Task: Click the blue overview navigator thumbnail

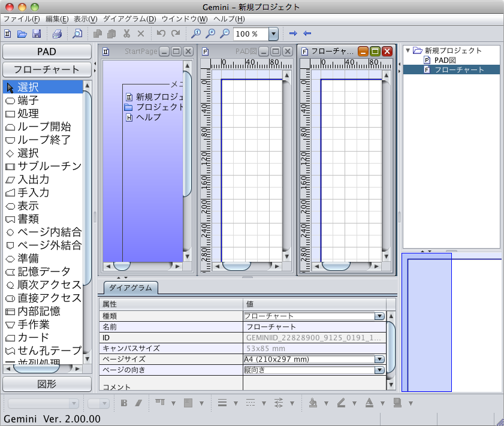Action: 427,322
